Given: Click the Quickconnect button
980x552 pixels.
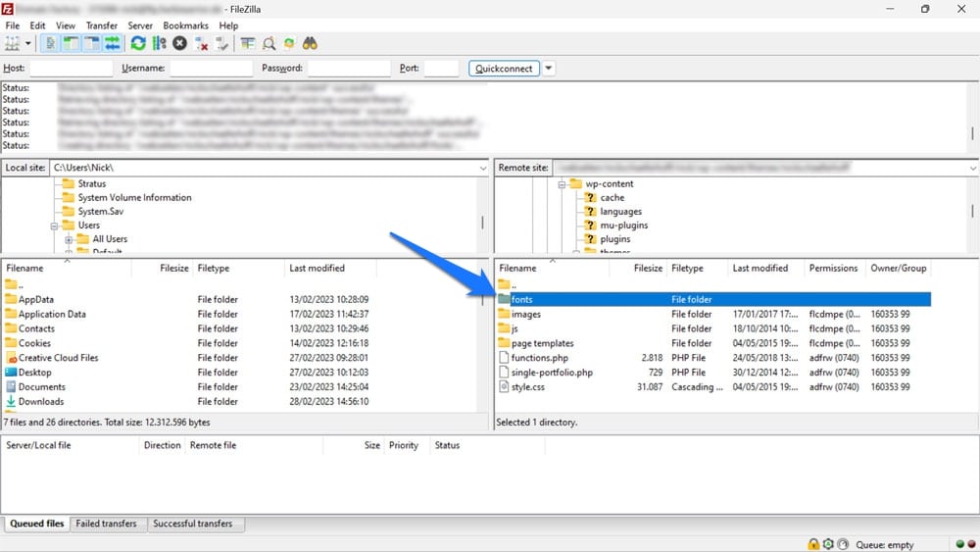Looking at the screenshot, I should (x=503, y=69).
